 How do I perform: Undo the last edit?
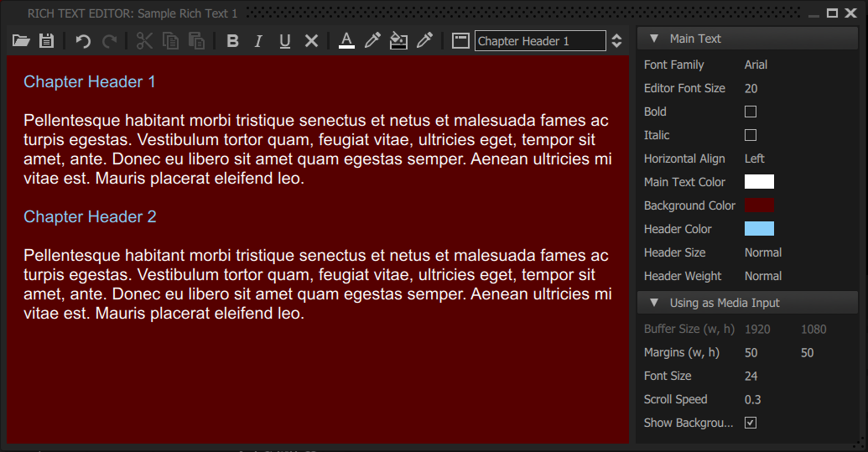pos(83,41)
